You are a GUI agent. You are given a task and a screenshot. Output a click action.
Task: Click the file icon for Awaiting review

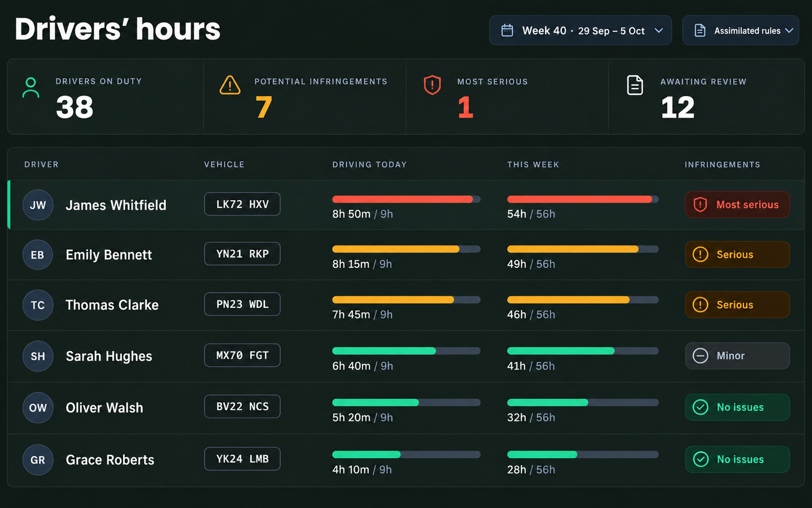click(x=635, y=85)
